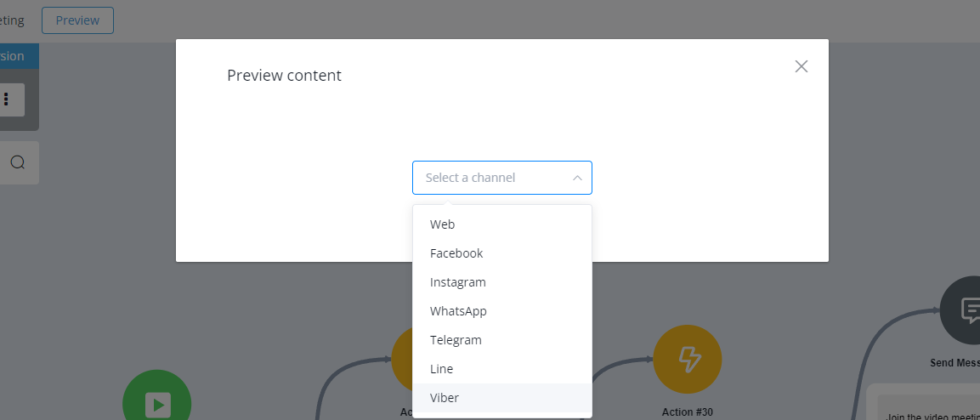This screenshot has width=980, height=420.
Task: Click the Join the video meeting message card
Action: click(x=928, y=406)
